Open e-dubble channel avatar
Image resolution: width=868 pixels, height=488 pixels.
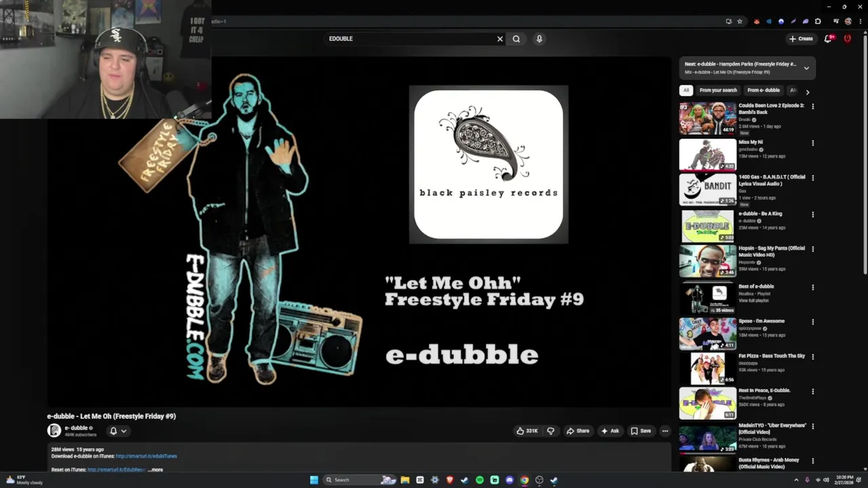pos(54,430)
